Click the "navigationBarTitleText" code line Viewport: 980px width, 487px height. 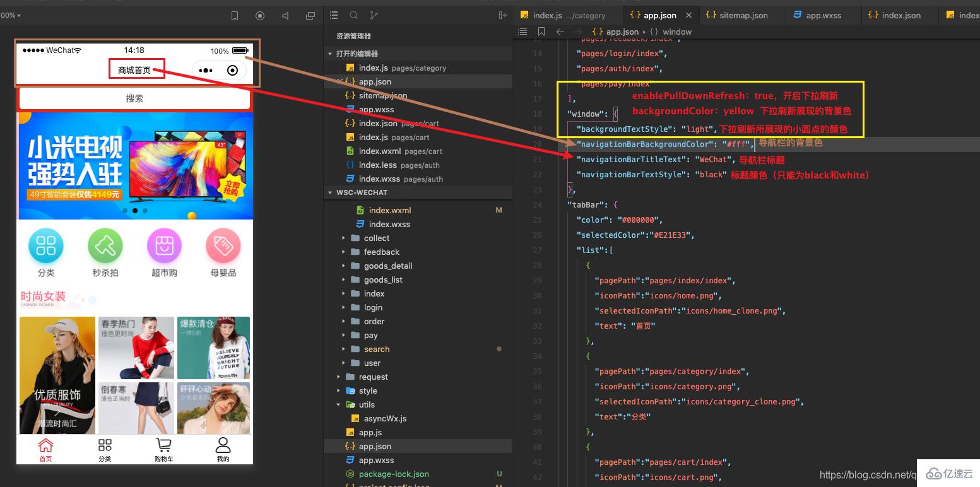click(x=654, y=160)
